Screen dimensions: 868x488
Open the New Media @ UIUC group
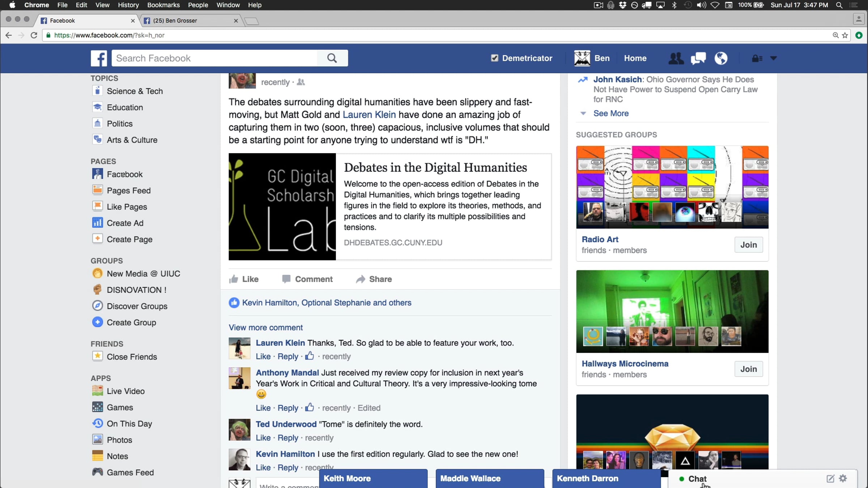pos(143,274)
